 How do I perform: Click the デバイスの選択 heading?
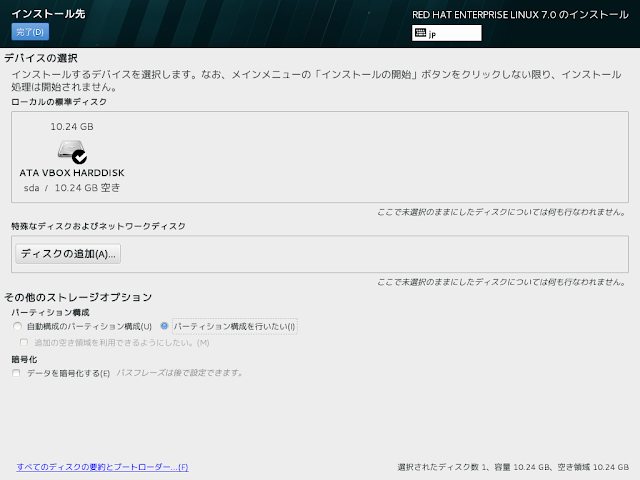[x=41, y=58]
